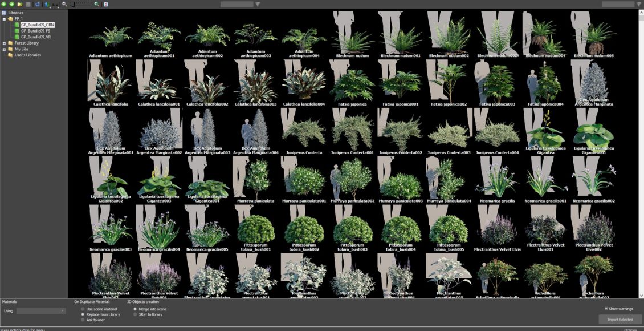The height and width of the screenshot is (331, 644).
Task: Click the filter funnel icon near center search
Action: (x=258, y=4)
